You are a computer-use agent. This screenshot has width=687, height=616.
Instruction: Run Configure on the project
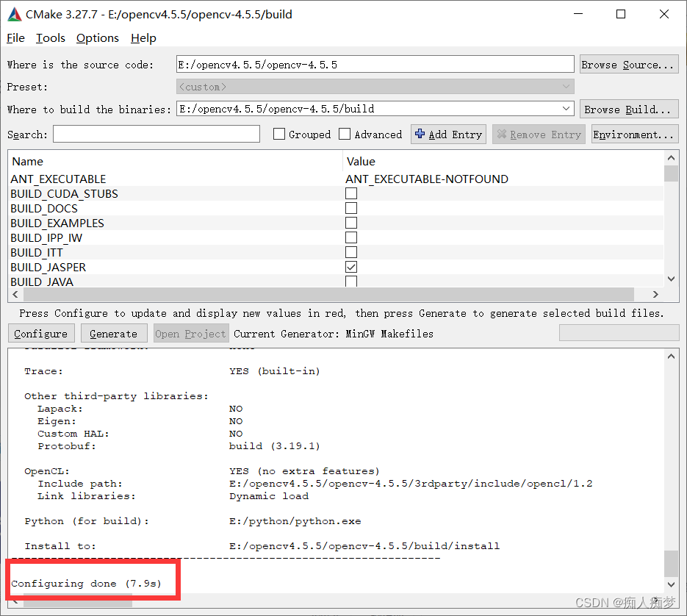click(41, 334)
